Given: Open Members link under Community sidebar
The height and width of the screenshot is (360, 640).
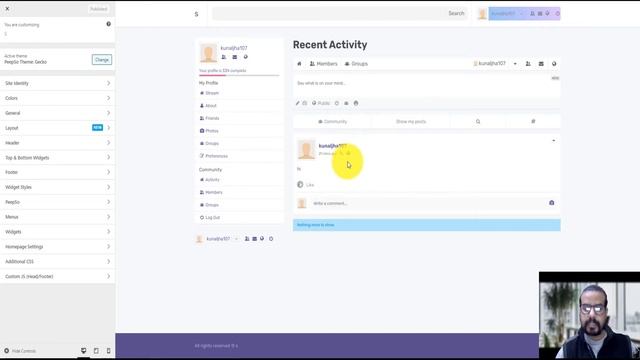Looking at the screenshot, I should [x=211, y=192].
